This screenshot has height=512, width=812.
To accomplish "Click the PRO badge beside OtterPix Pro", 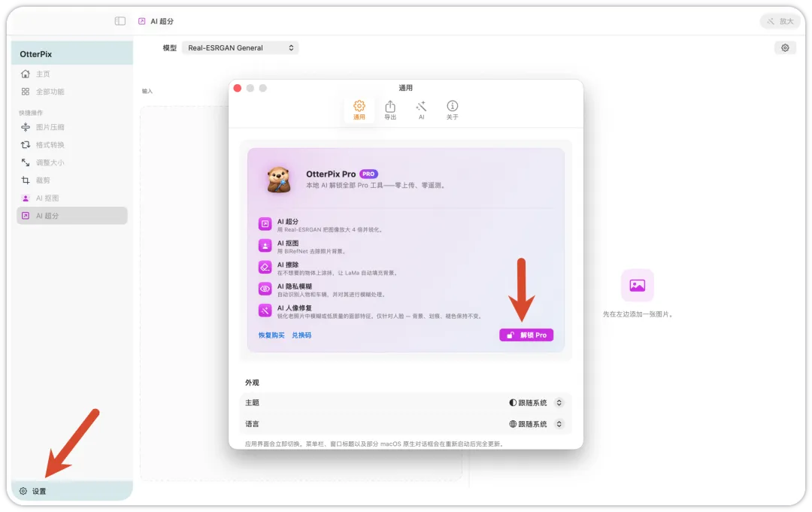I will [x=368, y=174].
